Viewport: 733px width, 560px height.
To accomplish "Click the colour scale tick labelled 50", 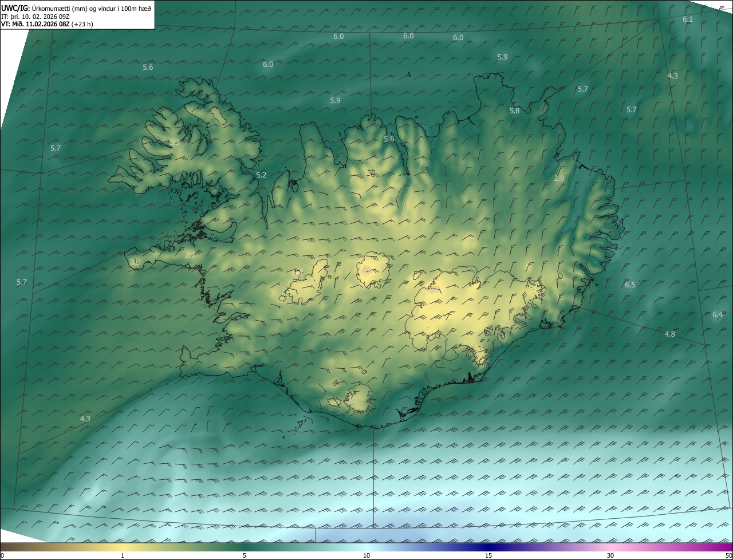I will click(728, 556).
